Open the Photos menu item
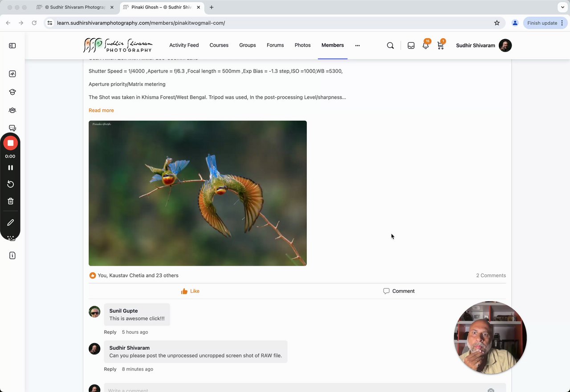The height and width of the screenshot is (392, 570). pos(303,45)
